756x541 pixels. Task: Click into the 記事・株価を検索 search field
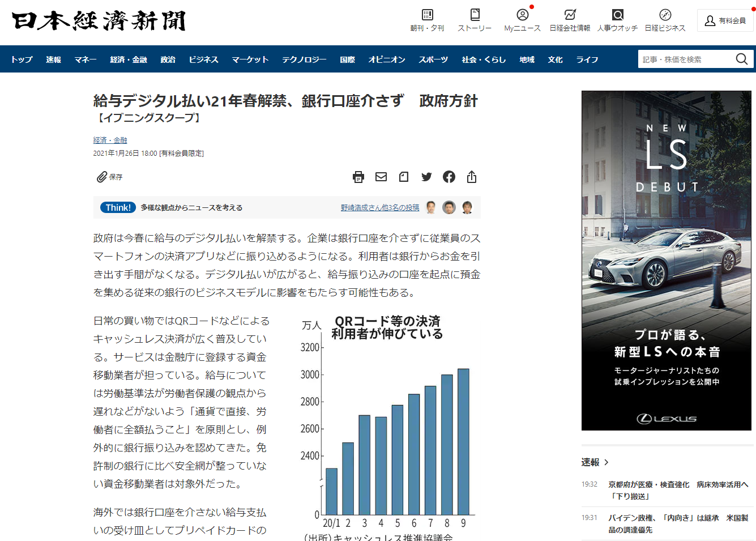(685, 59)
